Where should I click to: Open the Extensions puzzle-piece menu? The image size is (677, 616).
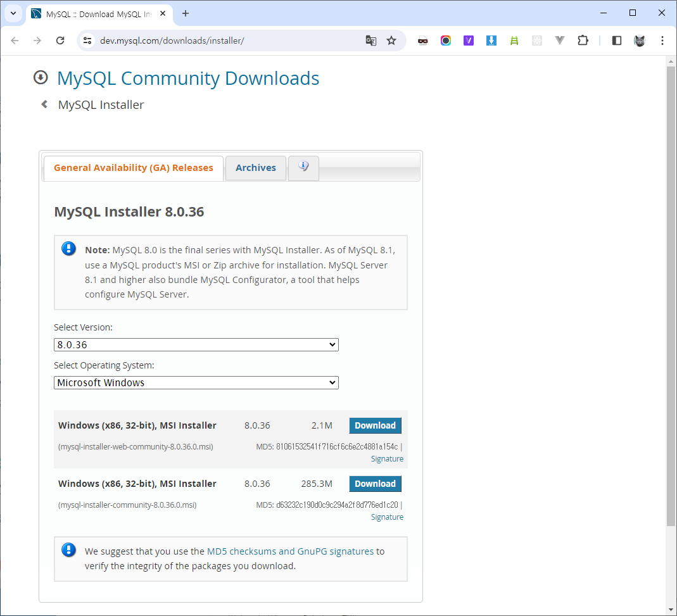click(x=583, y=41)
